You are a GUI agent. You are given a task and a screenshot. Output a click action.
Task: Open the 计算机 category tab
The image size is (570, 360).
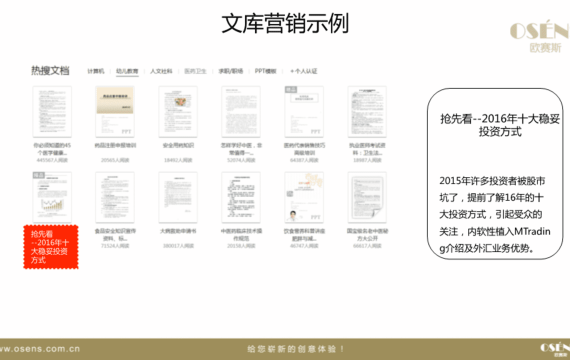point(96,71)
